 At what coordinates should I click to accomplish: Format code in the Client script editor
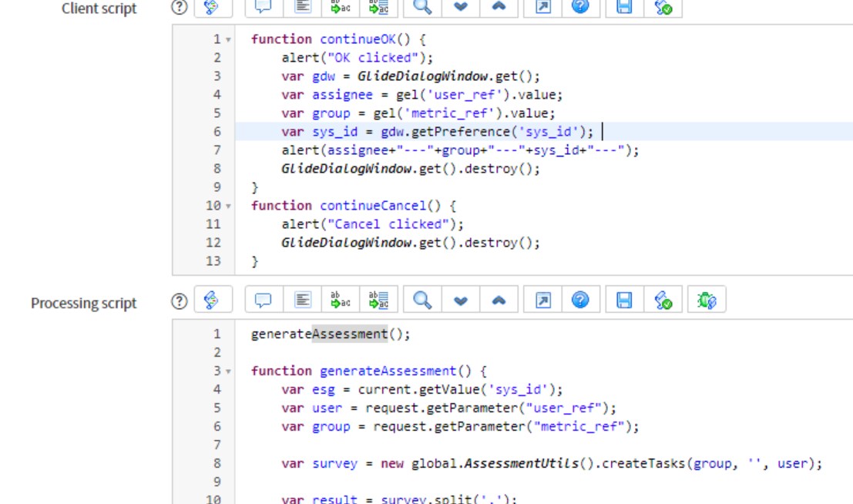[303, 7]
